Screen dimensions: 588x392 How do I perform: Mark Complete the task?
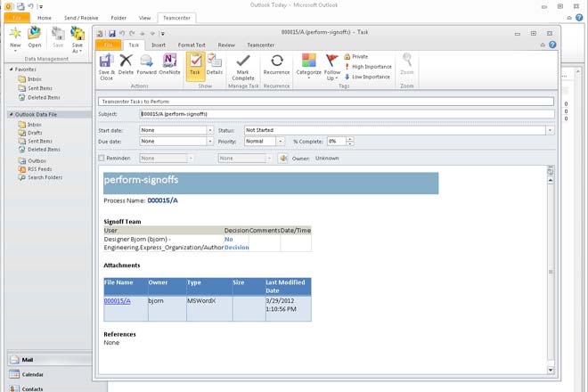(x=243, y=67)
